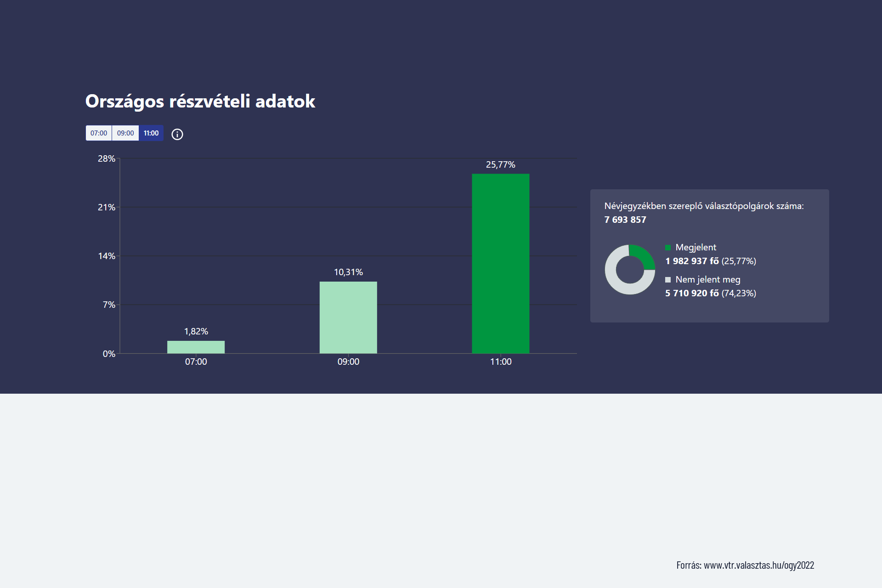Select the 09:00 time toggle button
882x588 pixels.
[125, 133]
